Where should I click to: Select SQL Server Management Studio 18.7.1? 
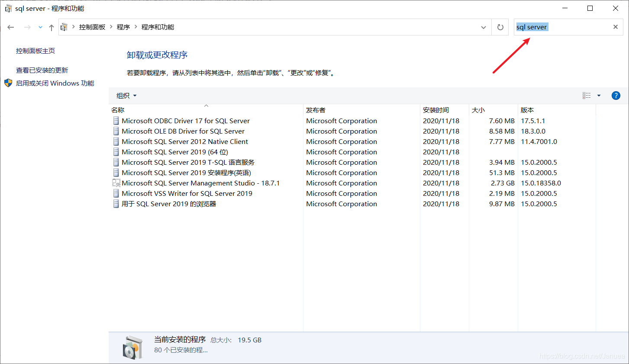(x=201, y=183)
